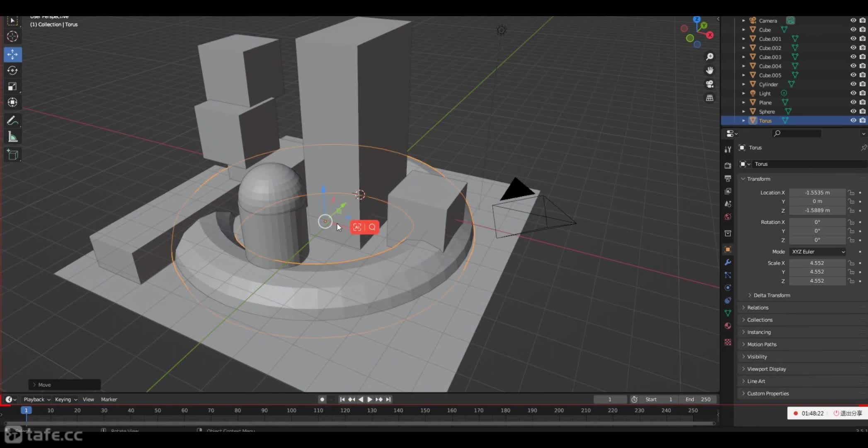
Task: Toggle the auto keying record button
Action: coord(322,399)
